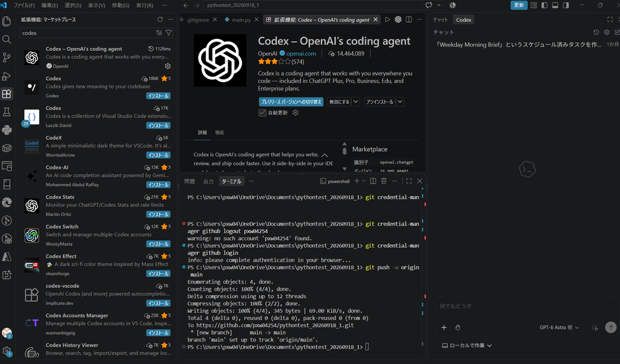Open manage gear for installed Codex extension
Screen dimensions: 620x364
tap(168, 66)
